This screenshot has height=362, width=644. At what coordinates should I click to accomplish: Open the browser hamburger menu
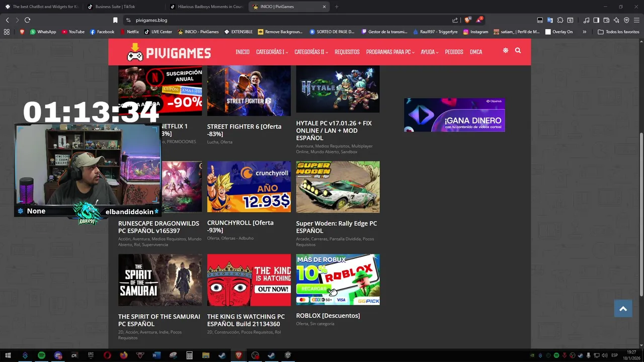636,20
